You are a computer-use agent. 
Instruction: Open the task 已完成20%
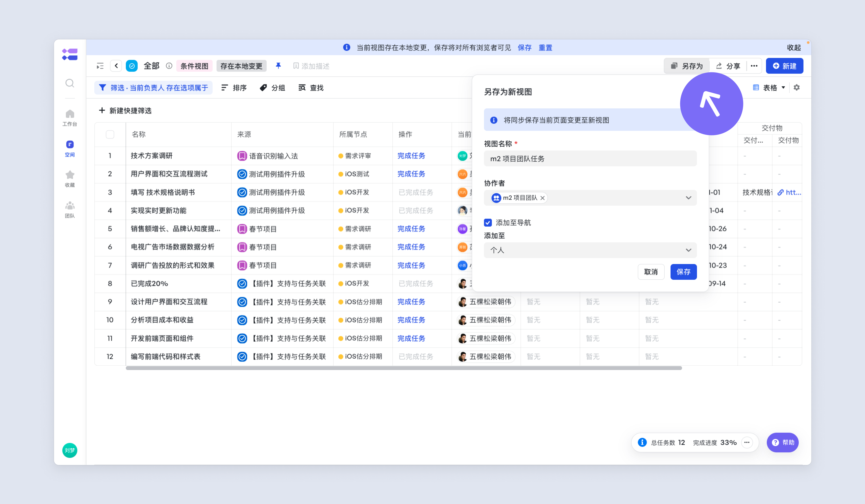pyautogui.click(x=149, y=284)
